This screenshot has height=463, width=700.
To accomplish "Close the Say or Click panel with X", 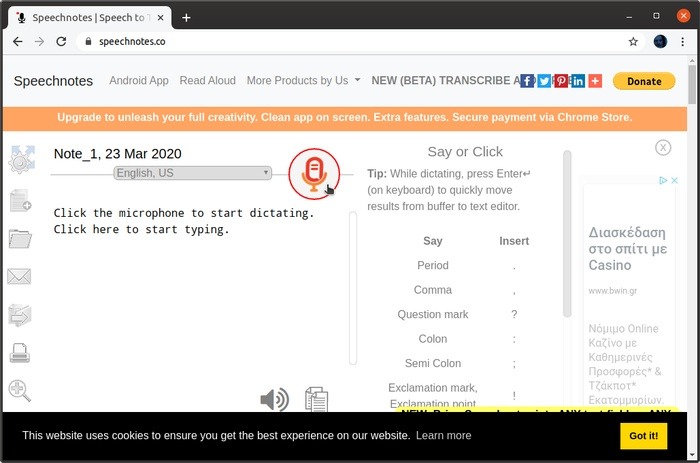I will pos(663,147).
